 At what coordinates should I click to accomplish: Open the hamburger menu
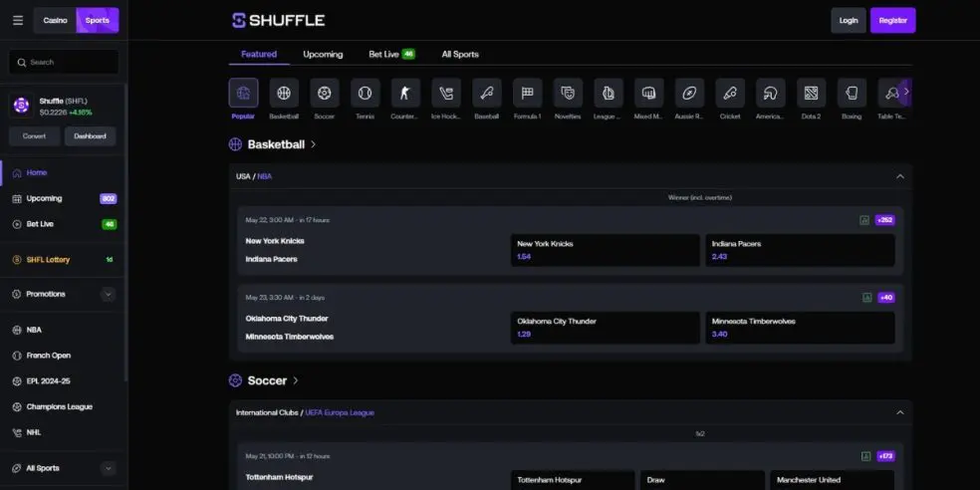18,21
